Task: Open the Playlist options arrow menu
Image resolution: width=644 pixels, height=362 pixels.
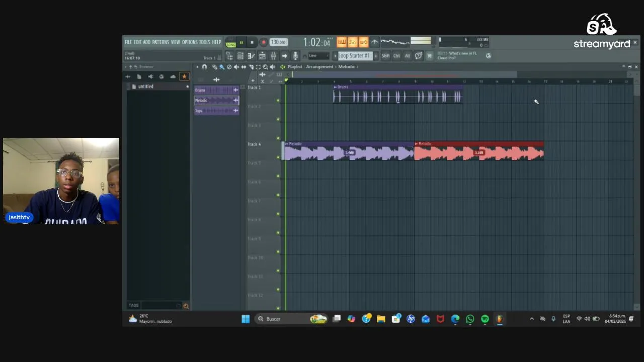Action: [x=197, y=67]
